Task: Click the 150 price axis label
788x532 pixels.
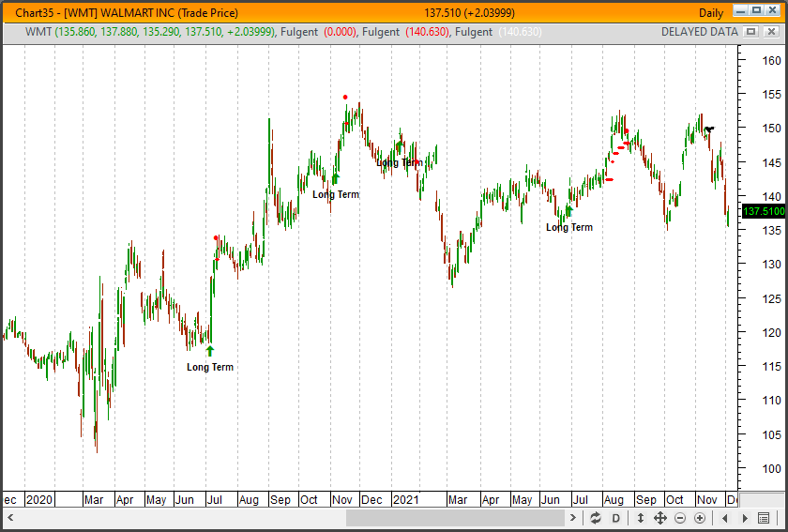Action: [771, 129]
